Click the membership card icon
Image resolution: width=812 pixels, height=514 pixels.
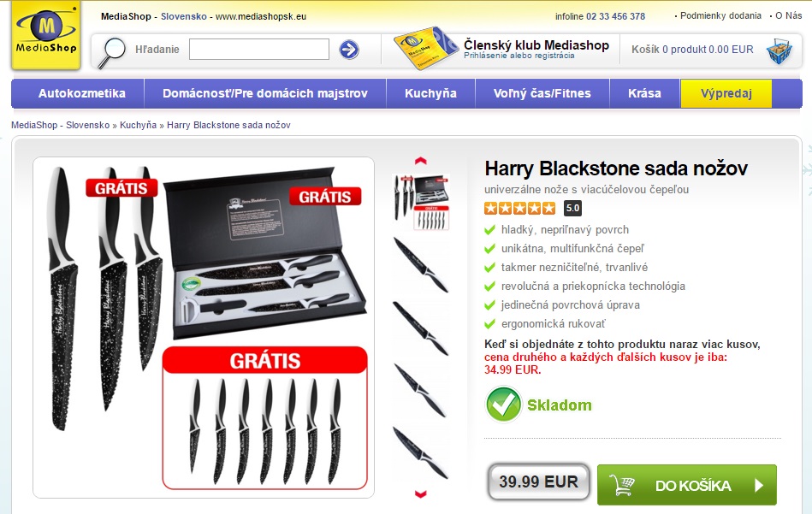425,48
